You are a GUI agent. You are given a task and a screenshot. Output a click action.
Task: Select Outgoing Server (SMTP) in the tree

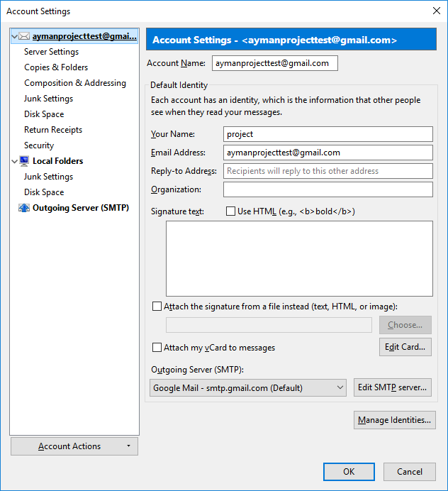(x=81, y=208)
